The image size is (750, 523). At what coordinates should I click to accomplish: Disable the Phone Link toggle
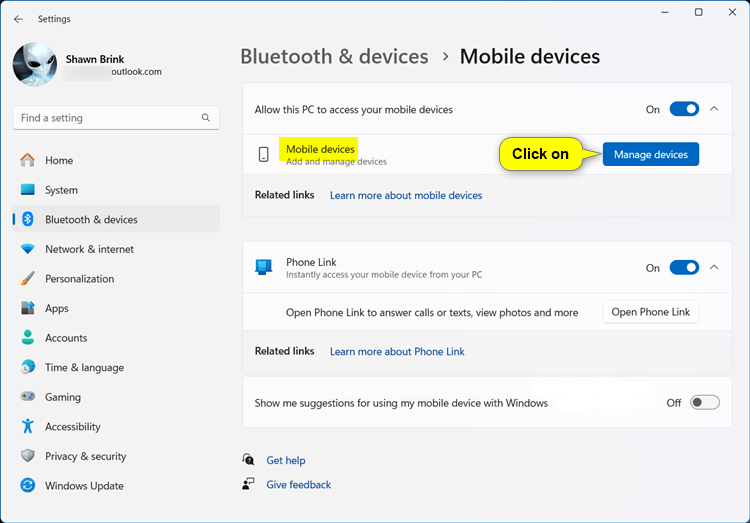point(684,268)
